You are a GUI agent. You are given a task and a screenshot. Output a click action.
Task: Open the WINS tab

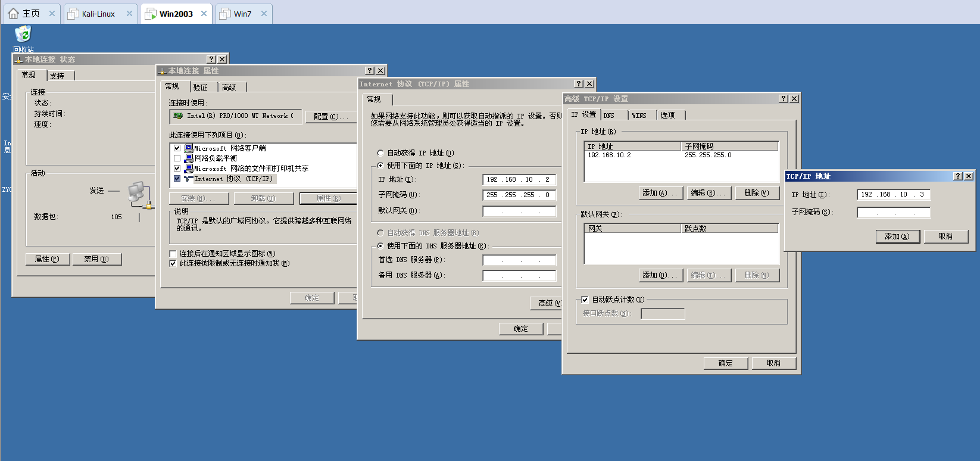click(639, 116)
